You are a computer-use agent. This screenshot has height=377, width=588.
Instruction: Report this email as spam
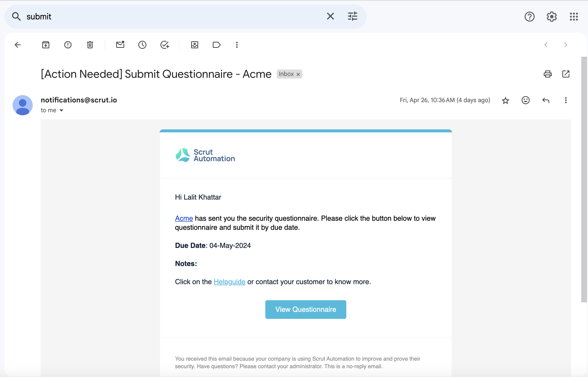(68, 45)
